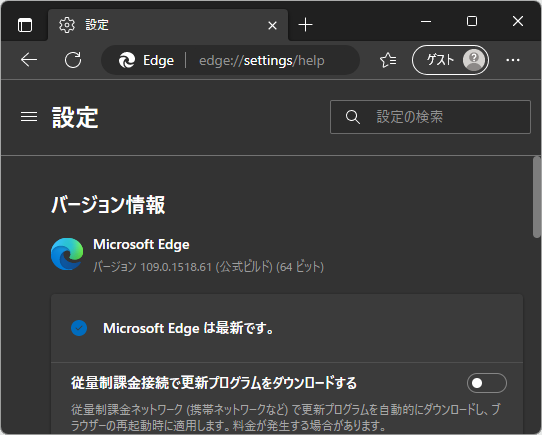Click the magnifier icon in settings search

click(353, 117)
